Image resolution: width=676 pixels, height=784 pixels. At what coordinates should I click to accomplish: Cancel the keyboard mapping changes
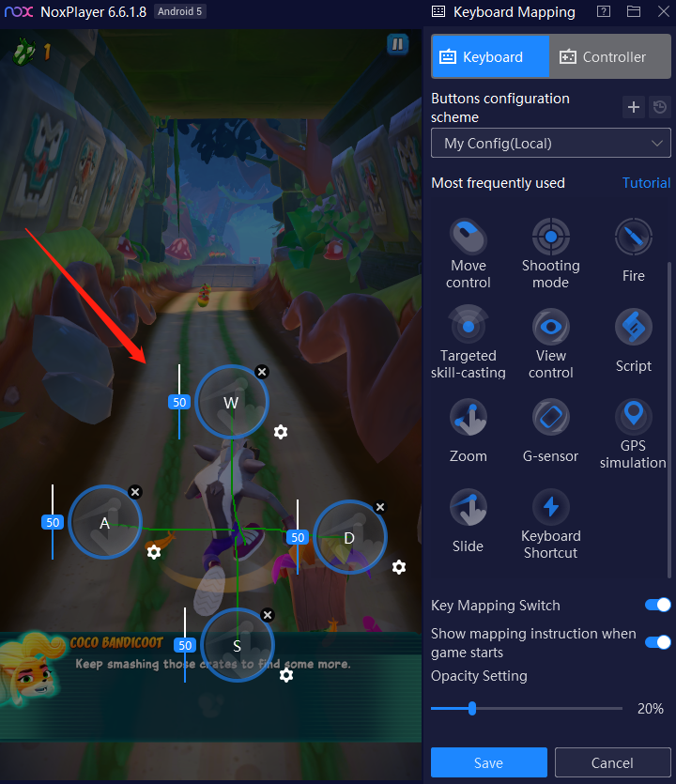click(x=612, y=762)
